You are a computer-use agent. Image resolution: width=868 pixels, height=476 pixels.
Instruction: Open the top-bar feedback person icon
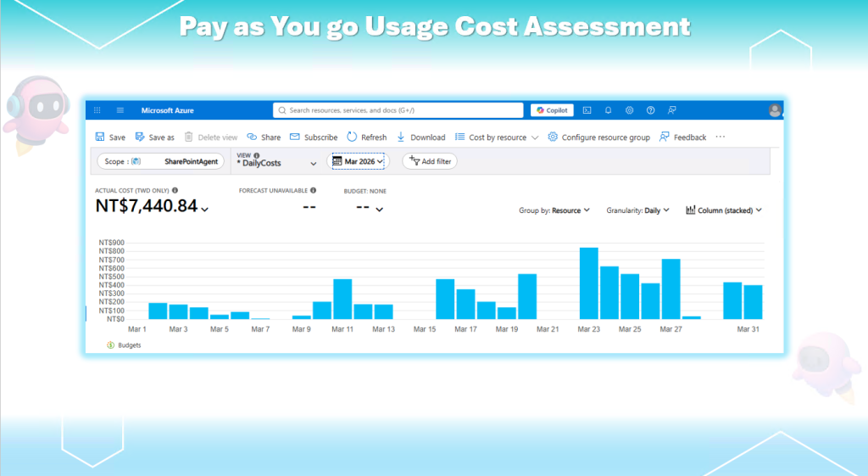tap(672, 110)
